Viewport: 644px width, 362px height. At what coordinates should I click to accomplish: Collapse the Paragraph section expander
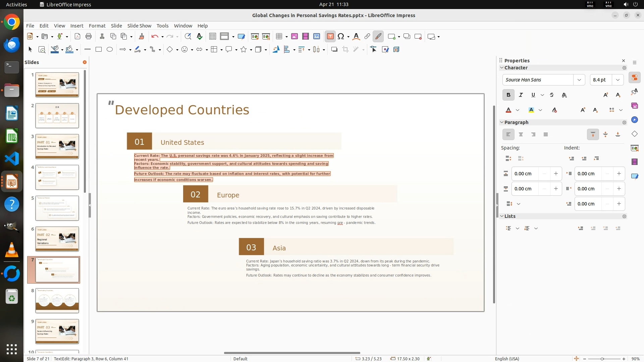tap(502, 122)
